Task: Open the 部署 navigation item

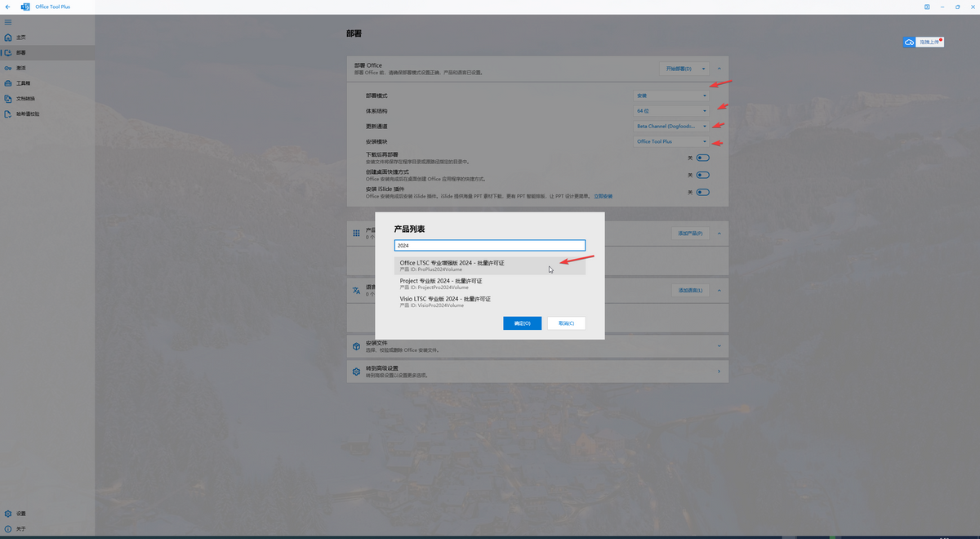Action: 47,52
